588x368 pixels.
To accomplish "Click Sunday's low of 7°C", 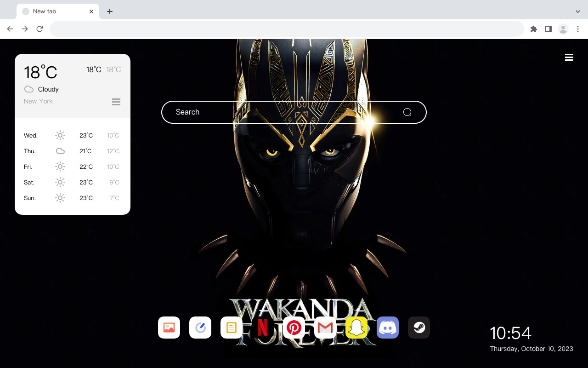I will 114,198.
